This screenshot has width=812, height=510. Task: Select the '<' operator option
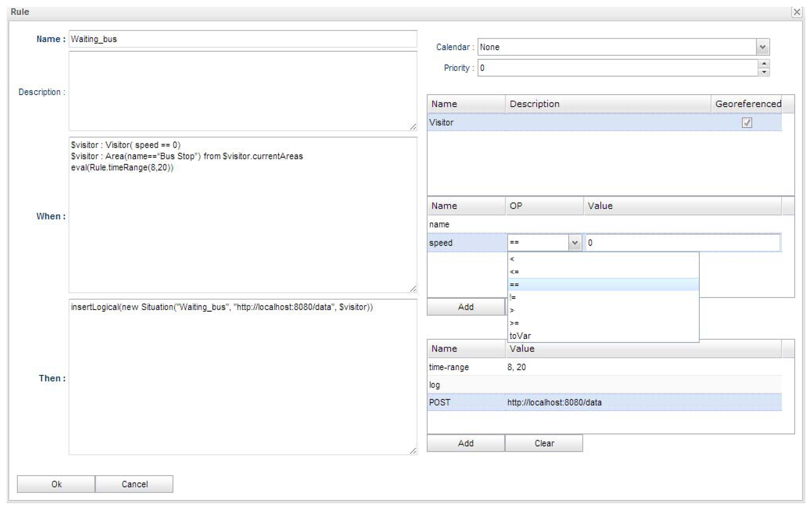(x=603, y=259)
